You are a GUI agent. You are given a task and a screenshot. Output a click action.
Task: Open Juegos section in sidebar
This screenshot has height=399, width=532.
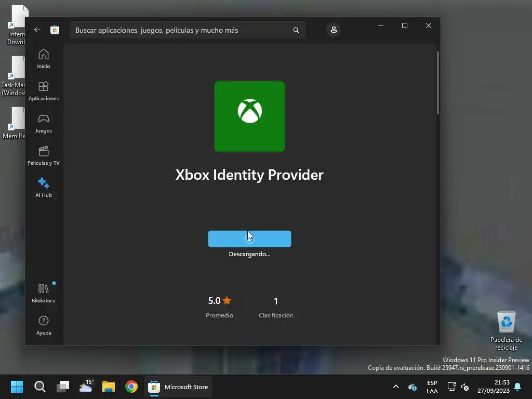point(44,124)
